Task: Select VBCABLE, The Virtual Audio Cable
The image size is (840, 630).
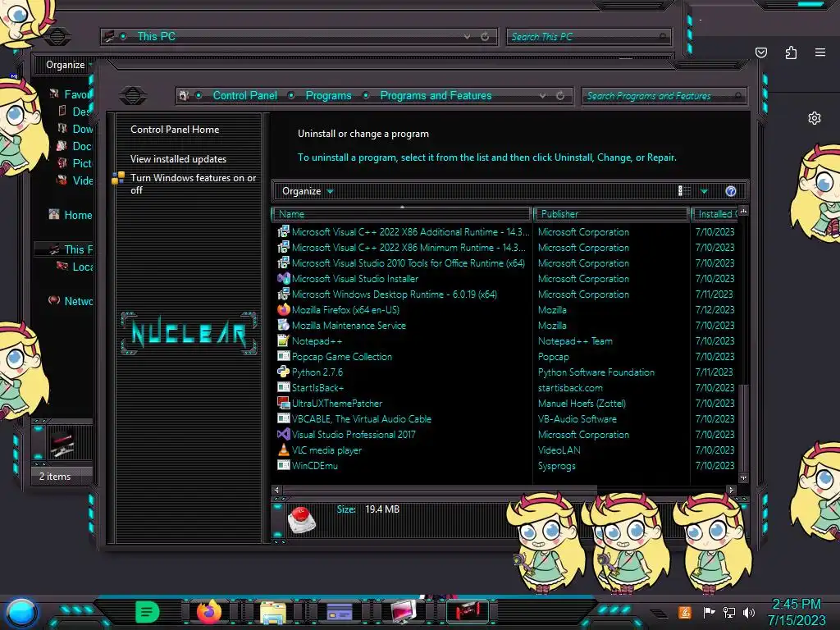Action: [361, 419]
